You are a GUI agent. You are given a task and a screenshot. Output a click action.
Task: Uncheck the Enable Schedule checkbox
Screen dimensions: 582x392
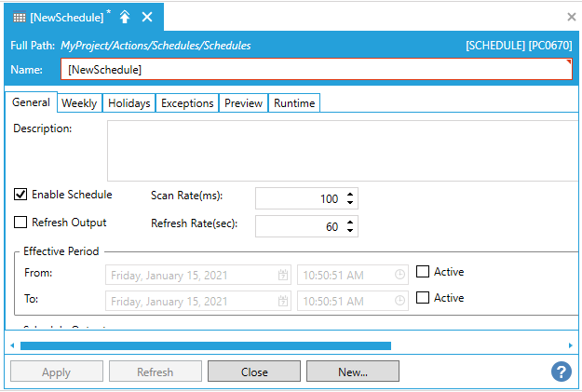tap(20, 195)
